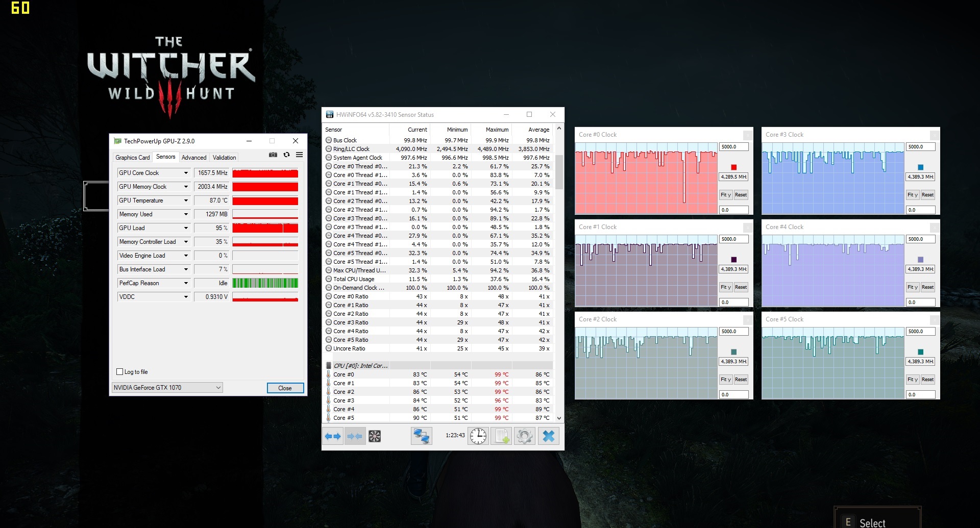This screenshot has height=528, width=980.
Task: Open the GPU Temperature sensor dropdown
Action: 186,200
